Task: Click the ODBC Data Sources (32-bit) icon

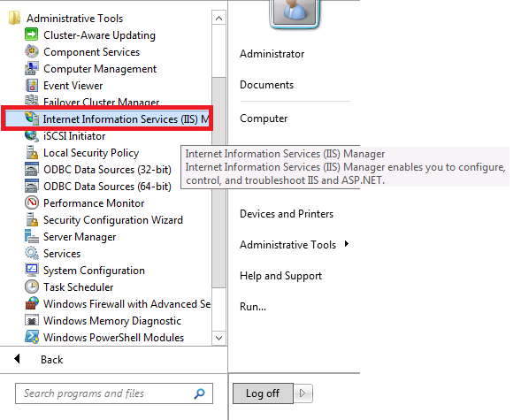Action: click(32, 169)
